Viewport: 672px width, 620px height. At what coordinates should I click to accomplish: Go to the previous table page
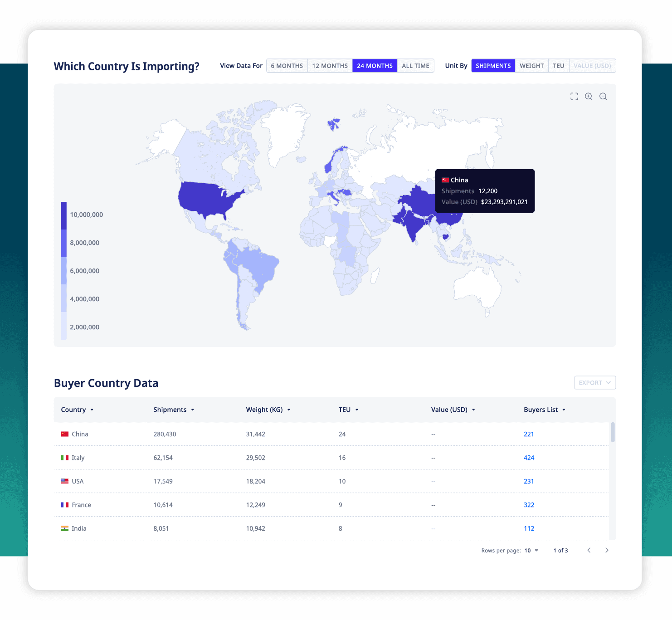click(589, 550)
